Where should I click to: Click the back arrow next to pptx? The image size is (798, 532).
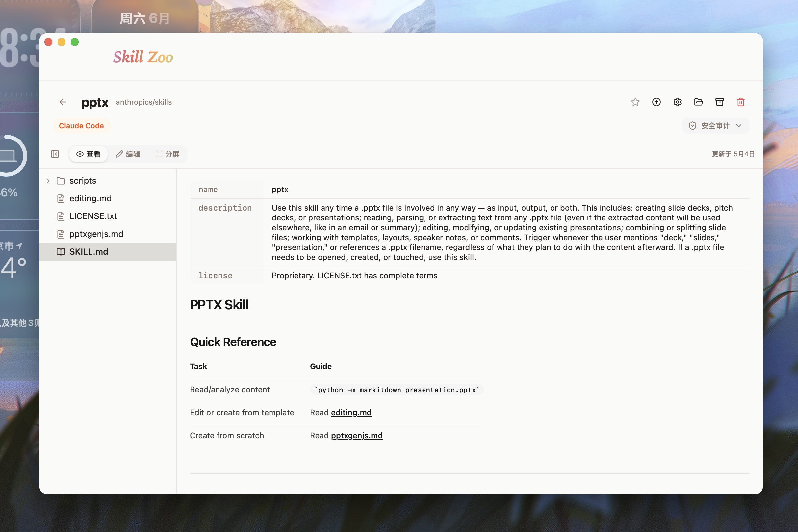63,102
